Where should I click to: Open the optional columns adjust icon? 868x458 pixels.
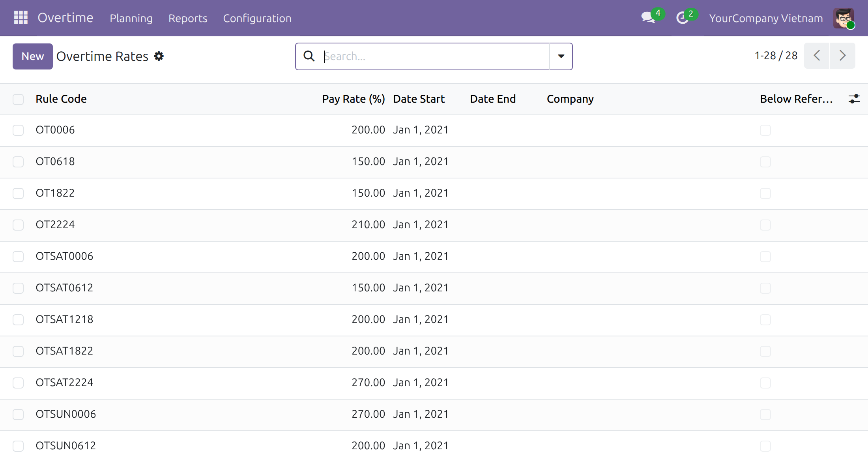(854, 99)
